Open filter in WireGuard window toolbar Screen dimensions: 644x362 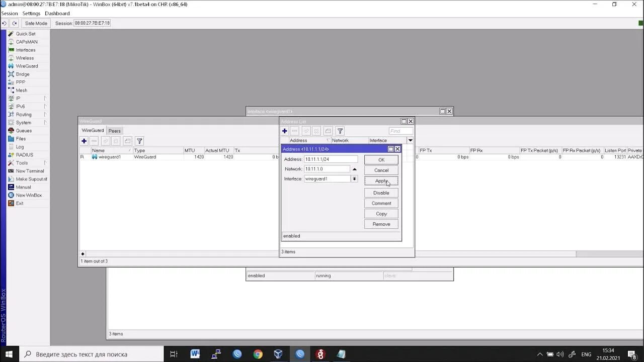(x=139, y=141)
